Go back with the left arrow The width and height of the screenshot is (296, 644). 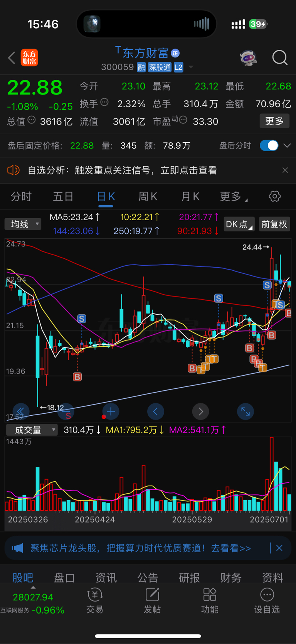point(12,58)
